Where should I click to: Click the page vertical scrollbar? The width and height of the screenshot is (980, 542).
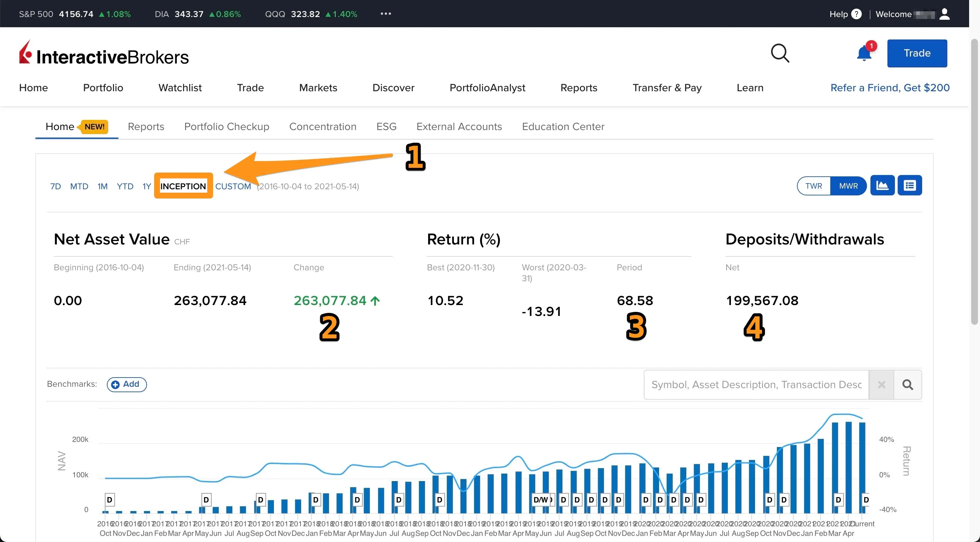974,182
